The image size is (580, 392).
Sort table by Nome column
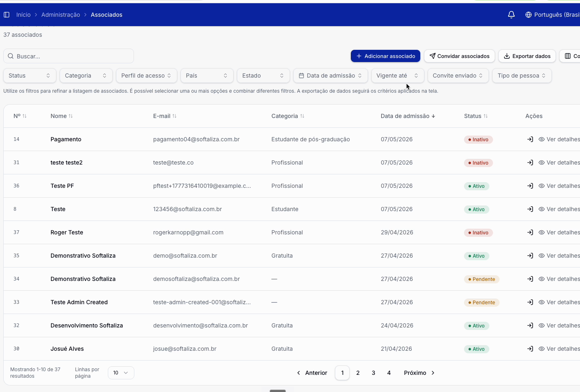point(62,116)
